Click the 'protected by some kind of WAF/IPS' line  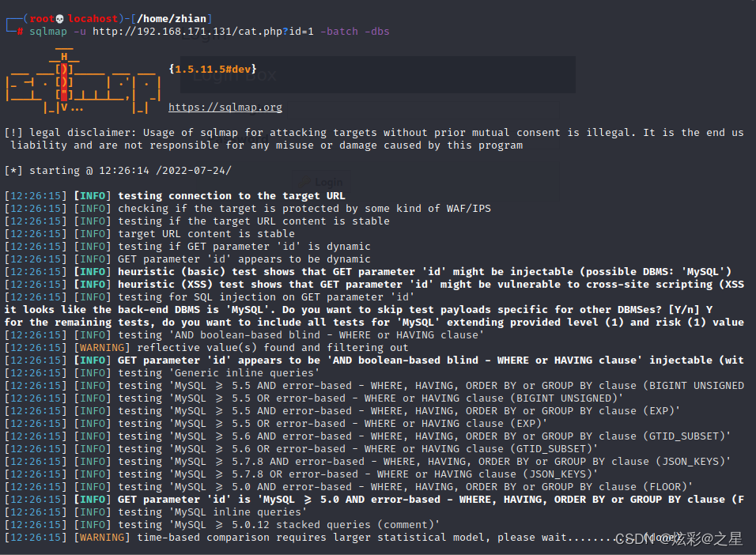point(248,208)
